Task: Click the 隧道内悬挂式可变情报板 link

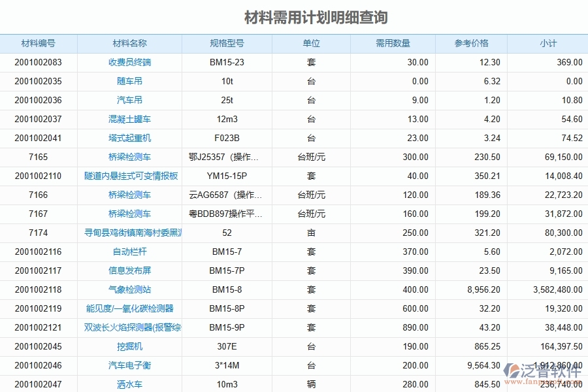Action: pyautogui.click(x=131, y=176)
